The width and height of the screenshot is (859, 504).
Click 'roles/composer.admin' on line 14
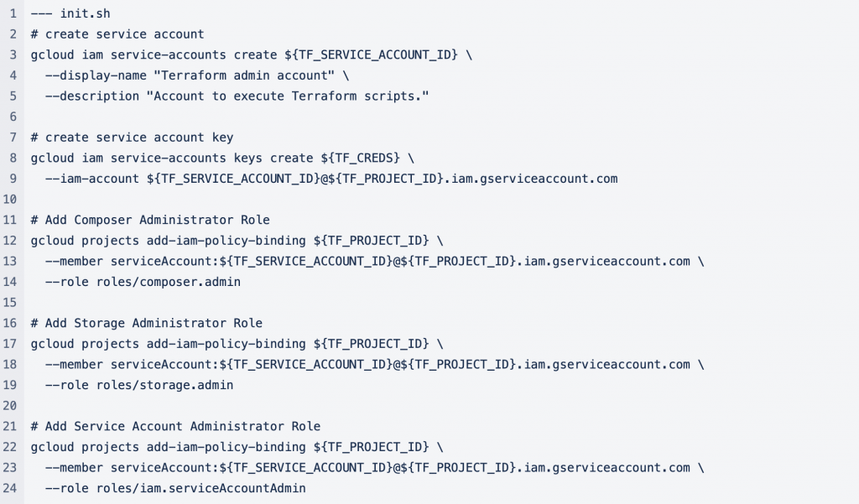coord(168,282)
